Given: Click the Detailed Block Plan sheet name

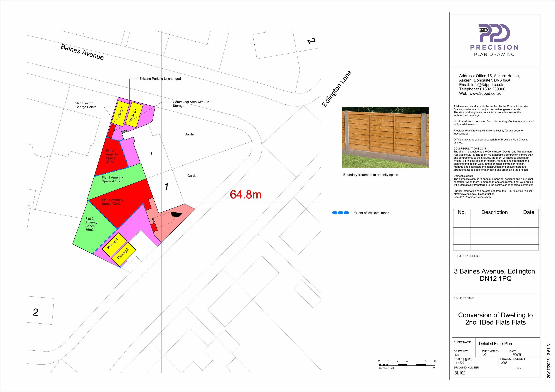Looking at the screenshot, I should [x=495, y=343].
